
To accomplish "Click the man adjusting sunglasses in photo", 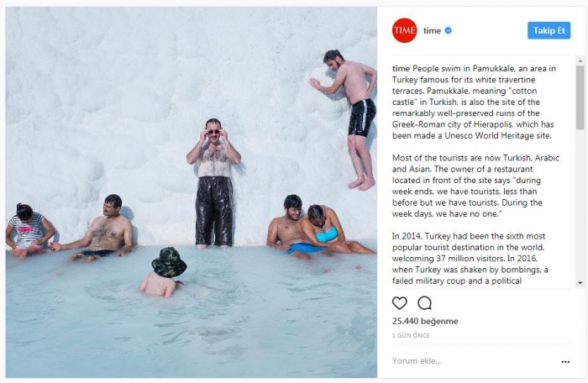I will [213, 183].
